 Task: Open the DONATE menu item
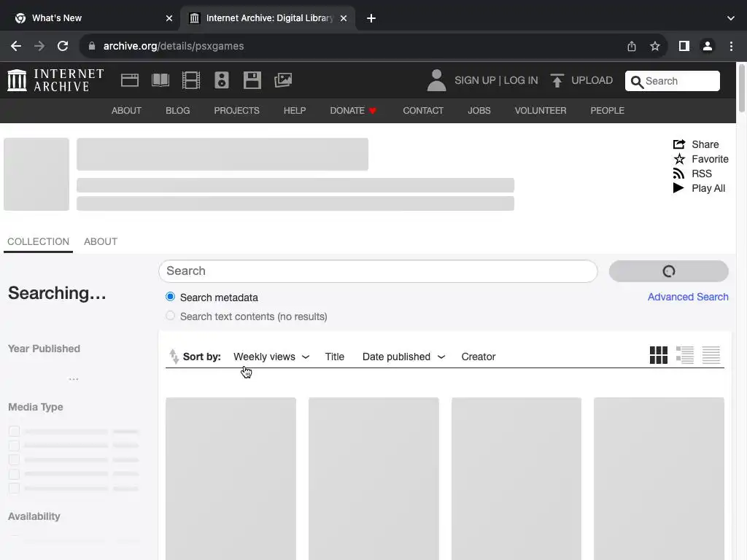(x=354, y=111)
